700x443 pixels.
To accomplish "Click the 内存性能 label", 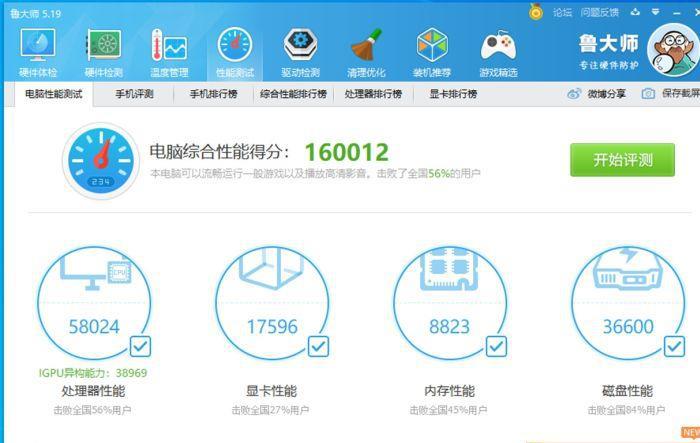I will [x=450, y=391].
